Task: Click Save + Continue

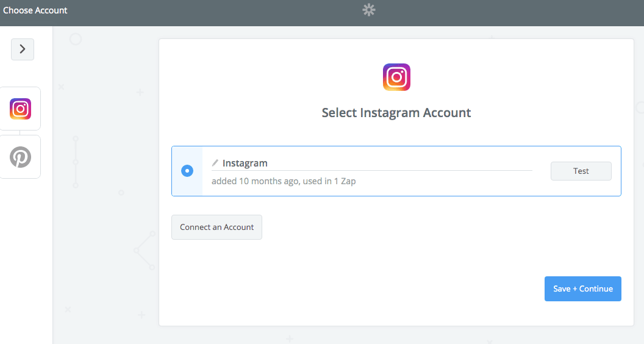Action: [583, 289]
